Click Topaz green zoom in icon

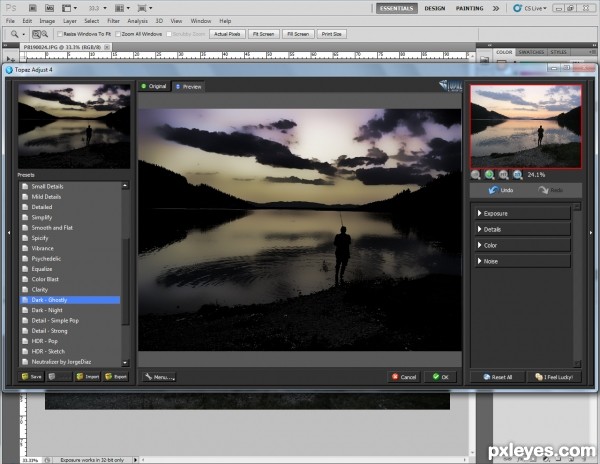[489, 175]
